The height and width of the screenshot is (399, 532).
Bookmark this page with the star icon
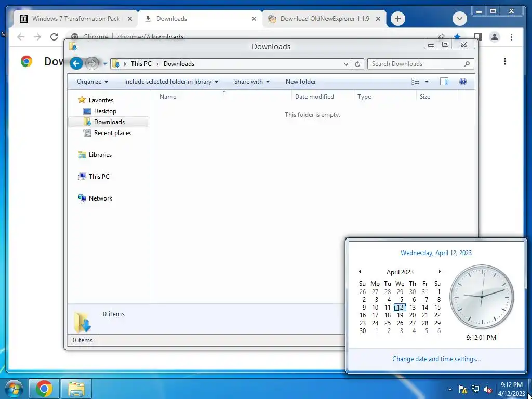pyautogui.click(x=457, y=36)
